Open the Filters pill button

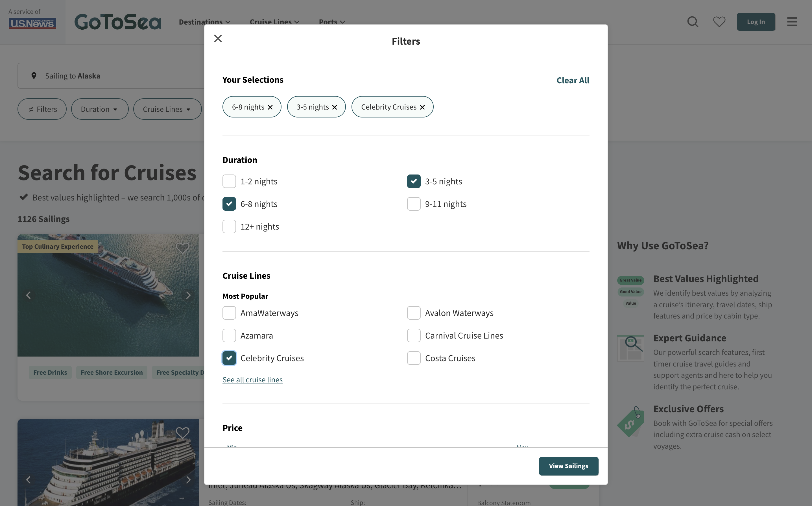coord(42,109)
